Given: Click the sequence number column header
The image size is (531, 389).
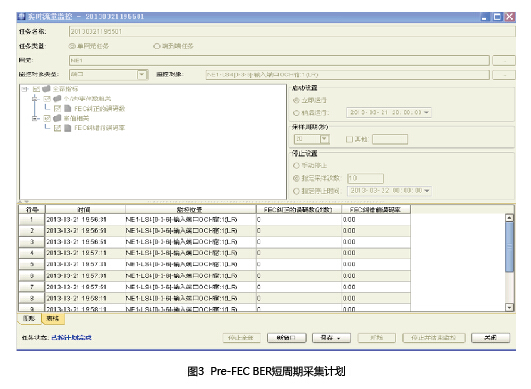Looking at the screenshot, I should [31, 209].
